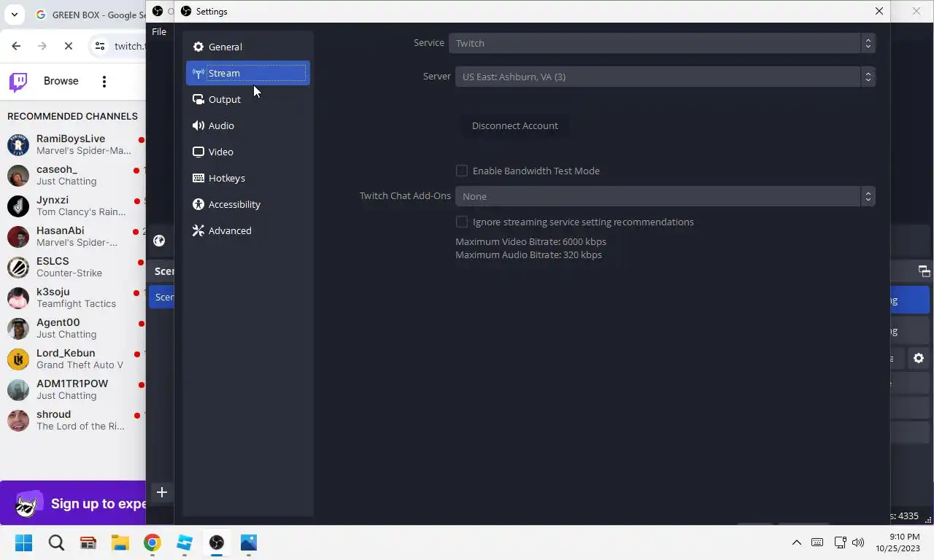Switch to Chrome from taskbar
The image size is (934, 560).
tap(153, 542)
